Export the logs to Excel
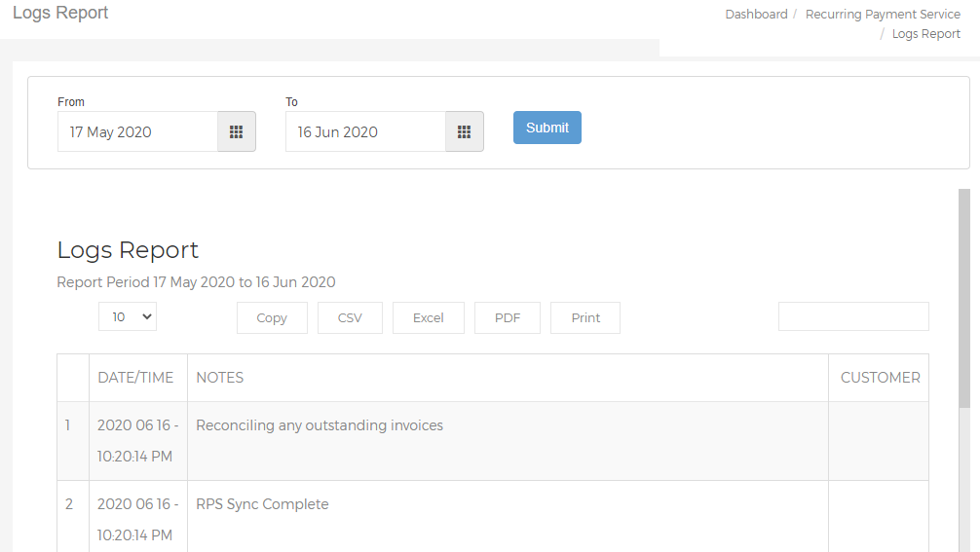Viewport: 980px width, 552px height. (x=428, y=317)
